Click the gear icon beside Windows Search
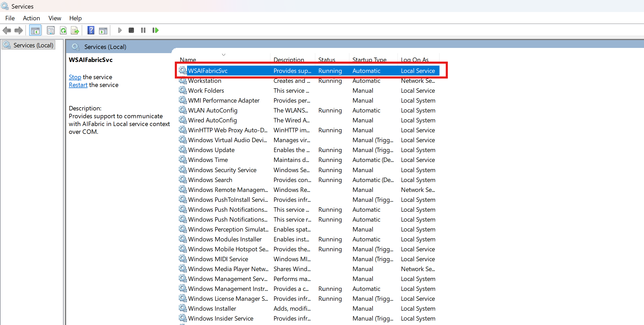 (x=183, y=180)
